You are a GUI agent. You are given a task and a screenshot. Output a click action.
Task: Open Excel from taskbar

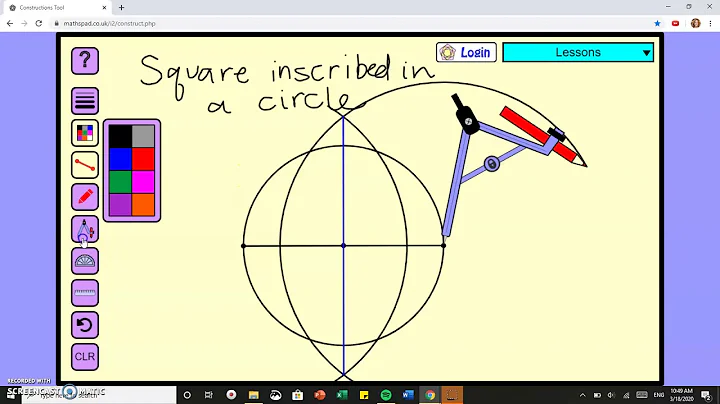coord(342,395)
